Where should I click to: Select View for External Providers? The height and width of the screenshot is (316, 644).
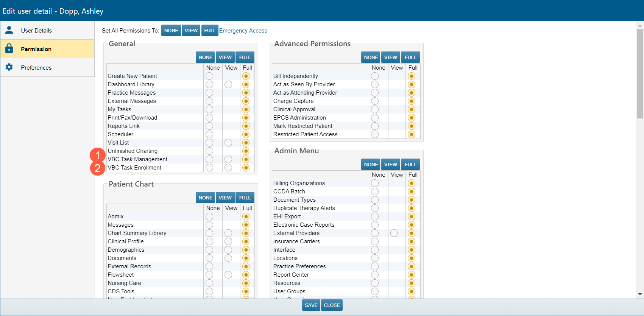[394, 233]
